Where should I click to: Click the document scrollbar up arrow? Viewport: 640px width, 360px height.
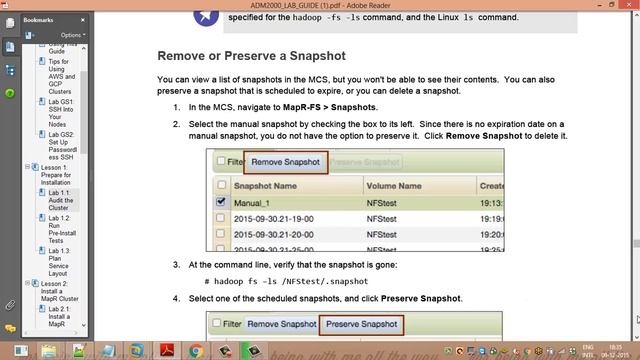[636, 15]
